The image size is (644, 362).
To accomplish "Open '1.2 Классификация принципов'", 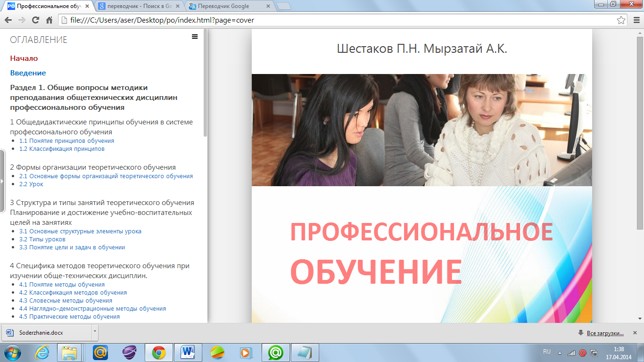I will click(62, 149).
